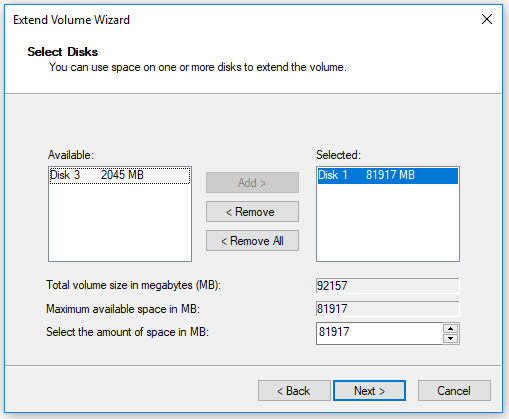Decrease space amount with the down spinner arrow
The width and height of the screenshot is (509, 419).
[451, 339]
